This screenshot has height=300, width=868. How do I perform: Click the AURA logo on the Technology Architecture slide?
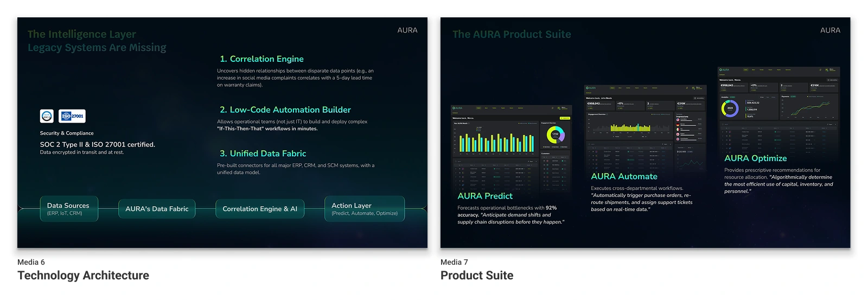[x=407, y=30]
